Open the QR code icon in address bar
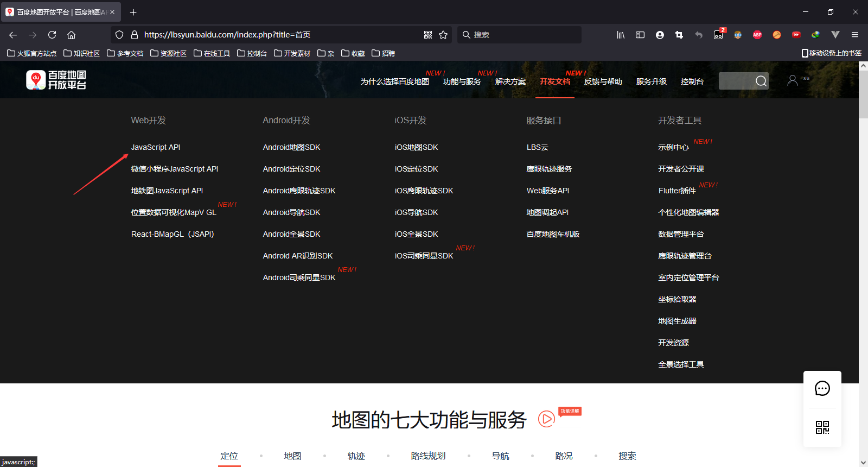The height and width of the screenshot is (467, 868). [x=428, y=35]
